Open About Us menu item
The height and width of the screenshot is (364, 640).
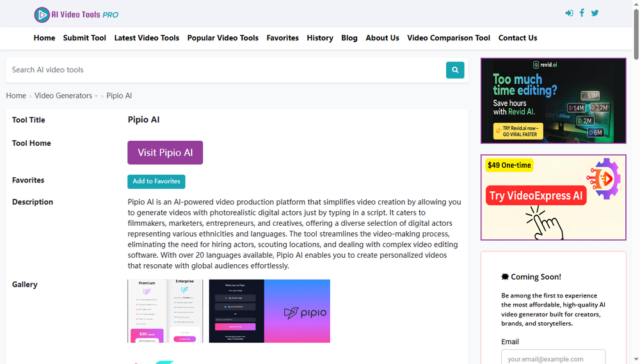(383, 38)
